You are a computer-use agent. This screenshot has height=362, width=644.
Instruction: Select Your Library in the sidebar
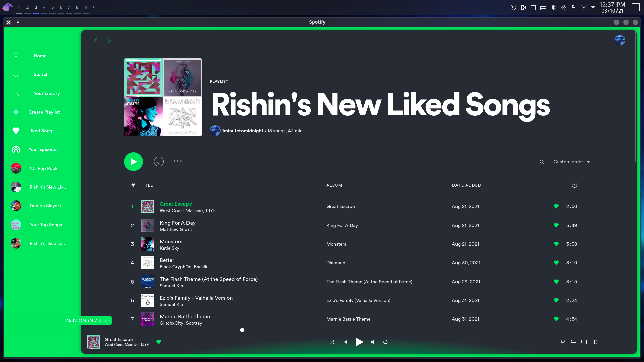pyautogui.click(x=47, y=93)
